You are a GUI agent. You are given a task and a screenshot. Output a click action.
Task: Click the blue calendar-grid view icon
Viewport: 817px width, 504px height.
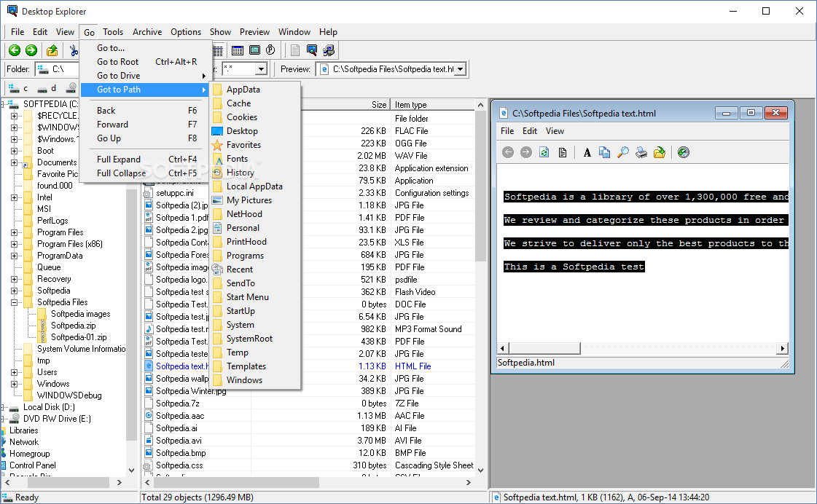(x=238, y=50)
